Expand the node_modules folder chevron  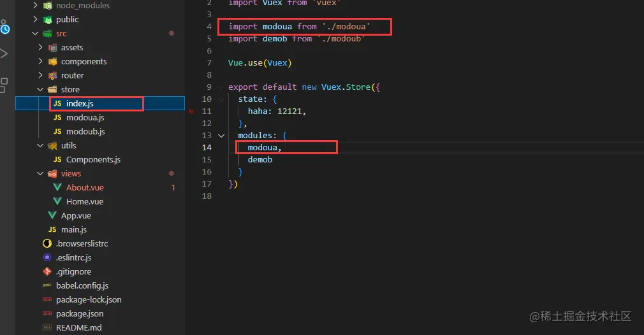click(x=35, y=5)
